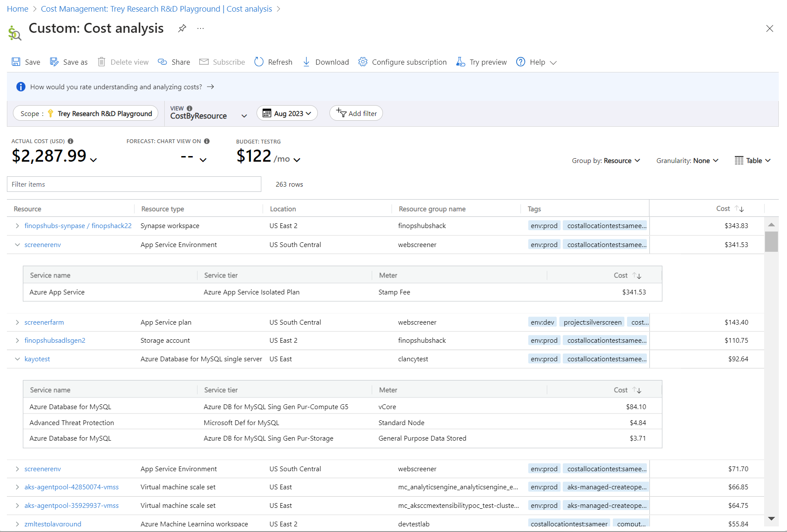Click the Refresh icon
787x532 pixels.
coord(259,62)
